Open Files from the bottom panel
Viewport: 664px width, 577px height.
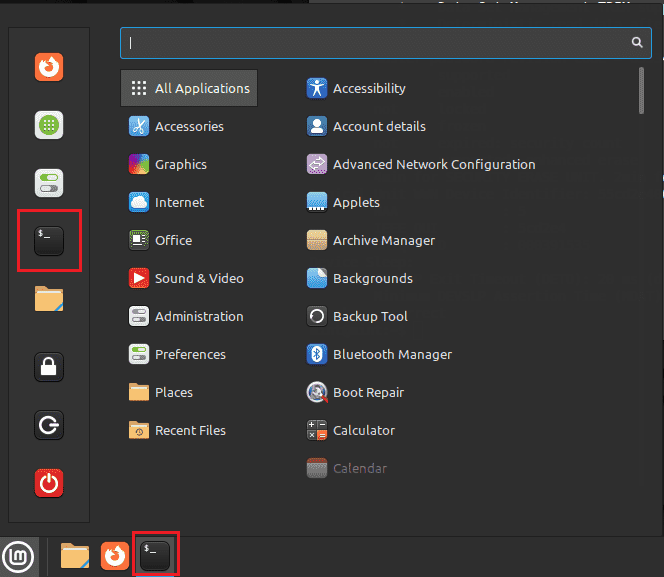[x=75, y=556]
